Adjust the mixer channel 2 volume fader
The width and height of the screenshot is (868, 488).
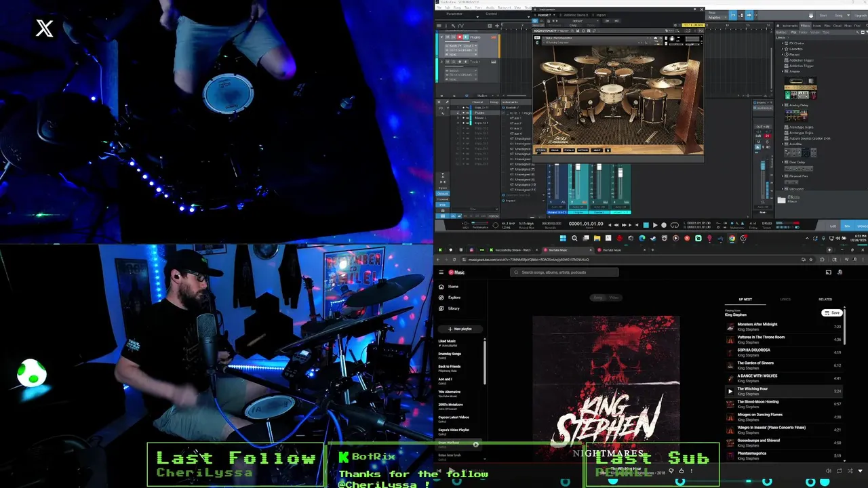[x=578, y=167]
